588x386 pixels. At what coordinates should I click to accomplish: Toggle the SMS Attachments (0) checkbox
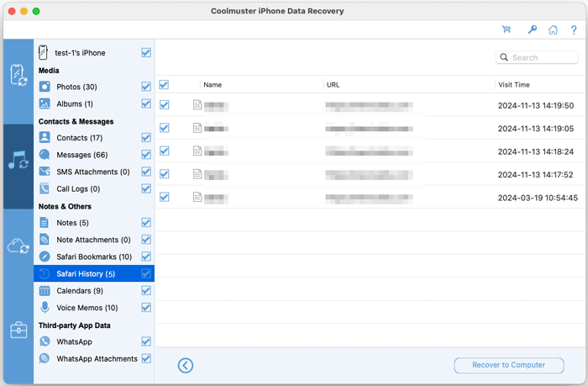coord(146,172)
